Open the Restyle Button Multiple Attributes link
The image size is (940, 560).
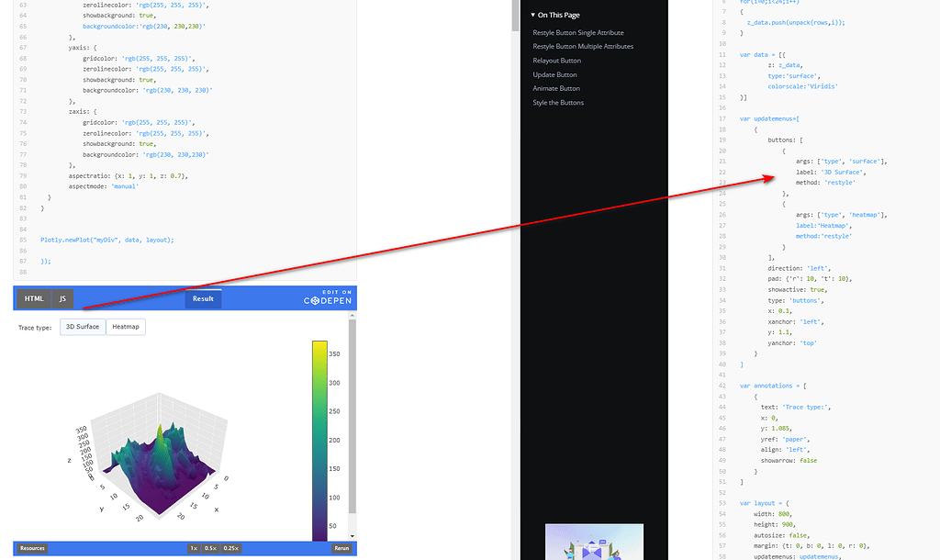pos(583,46)
